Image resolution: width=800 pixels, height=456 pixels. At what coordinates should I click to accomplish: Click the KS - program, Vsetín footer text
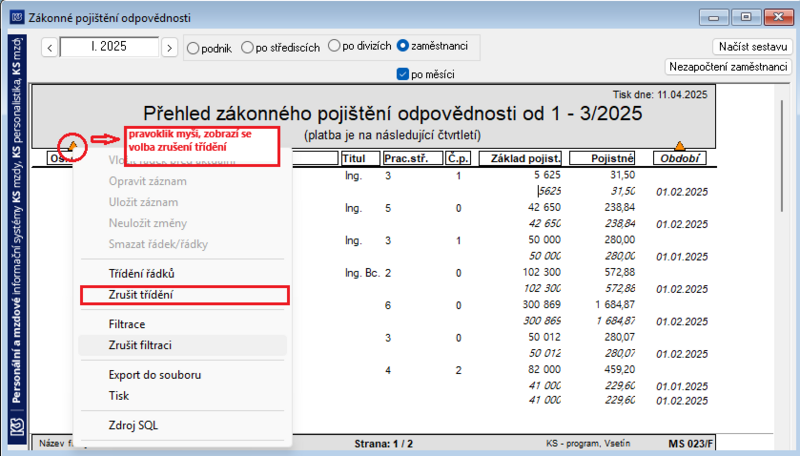(x=588, y=444)
